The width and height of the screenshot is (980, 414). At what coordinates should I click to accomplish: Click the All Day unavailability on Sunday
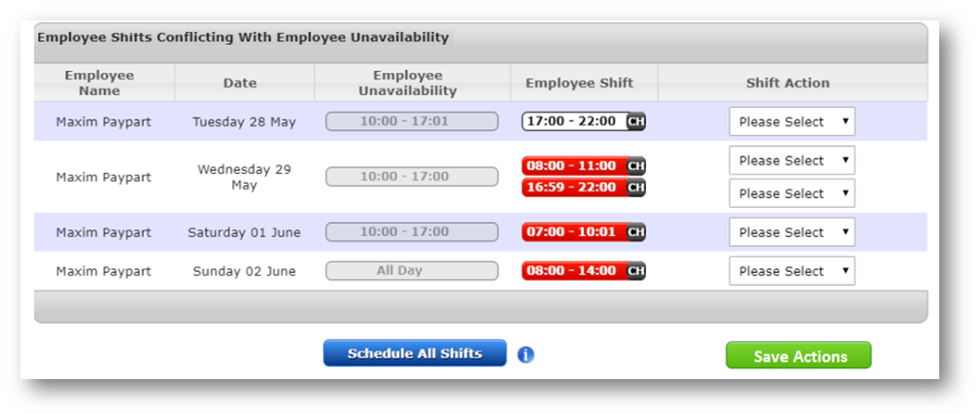click(x=412, y=271)
